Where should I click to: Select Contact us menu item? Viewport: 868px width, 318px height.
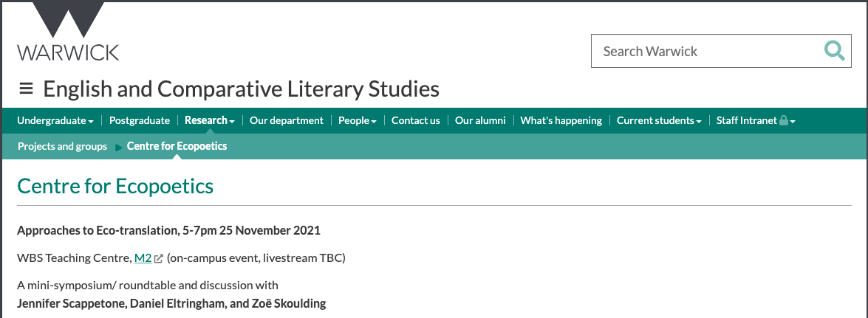415,120
